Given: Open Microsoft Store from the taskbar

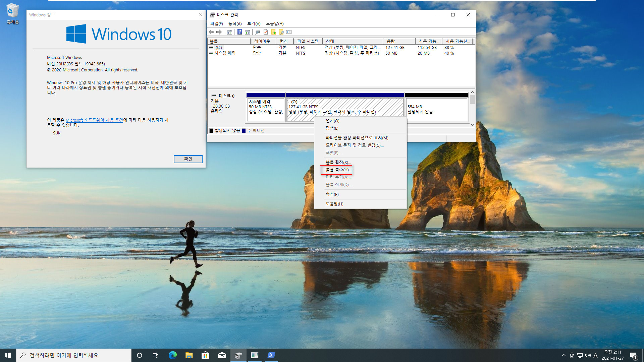Looking at the screenshot, I should coord(205,355).
